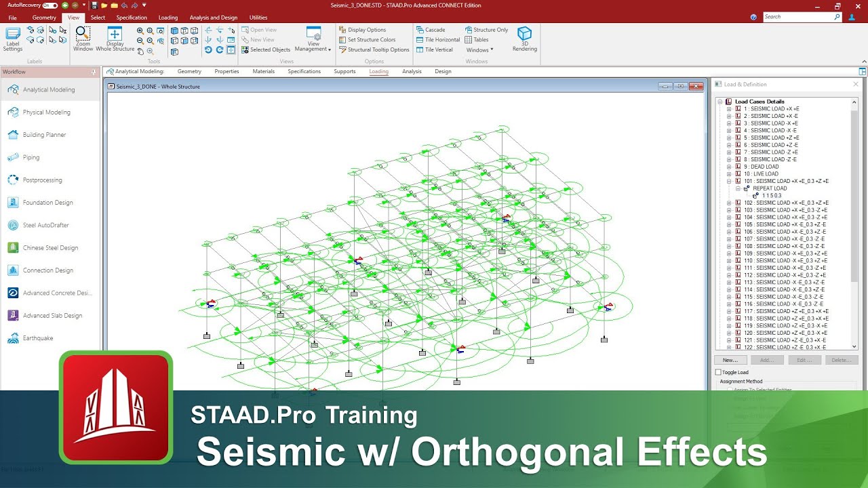Switch to the Geometry ribbon tab
Viewport: 868px width, 488px height.
[x=44, y=18]
